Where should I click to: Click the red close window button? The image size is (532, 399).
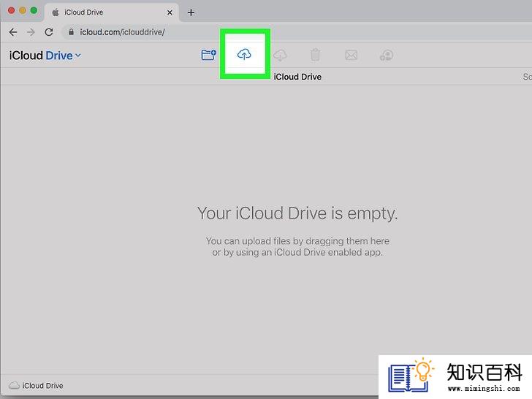point(11,10)
